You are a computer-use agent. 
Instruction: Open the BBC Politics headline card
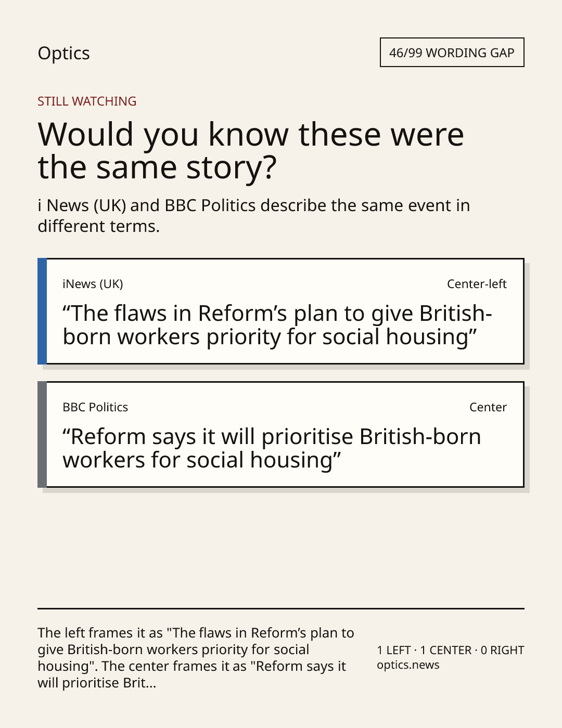coord(280,434)
